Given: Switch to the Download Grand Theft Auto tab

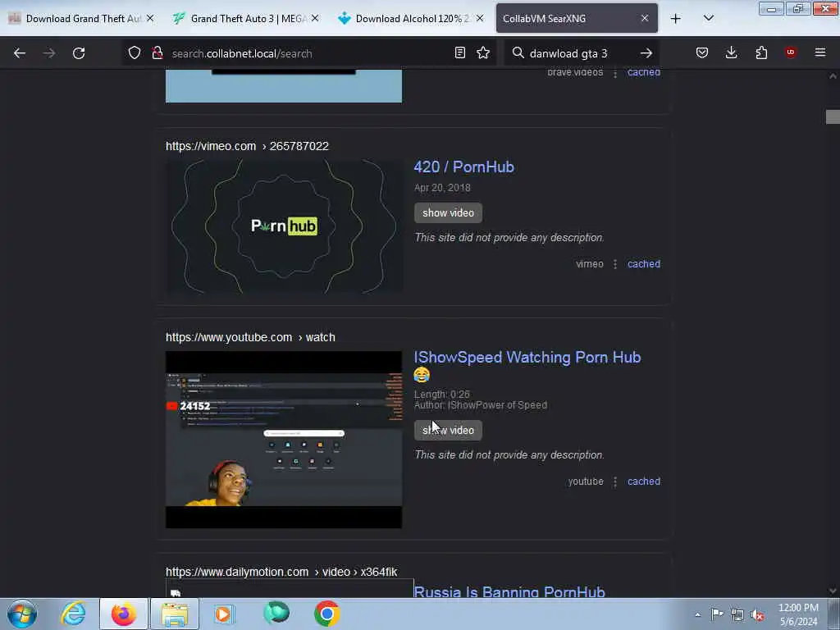Looking at the screenshot, I should 81,18.
